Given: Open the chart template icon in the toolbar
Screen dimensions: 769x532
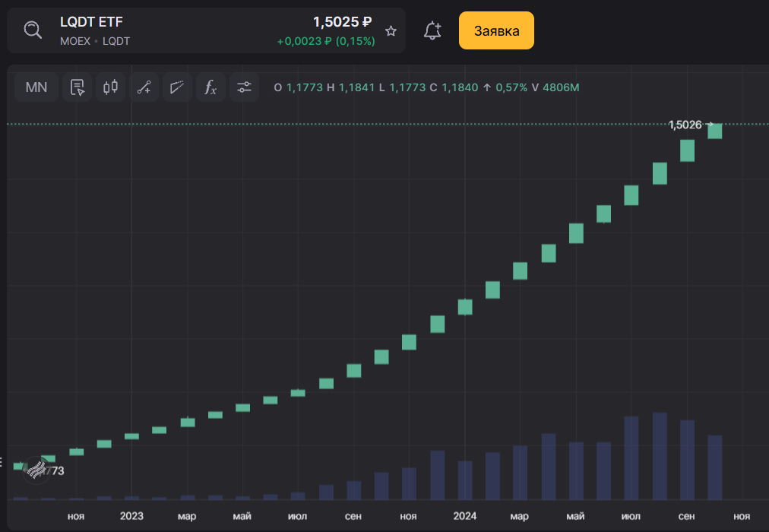Looking at the screenshot, I should (x=77, y=87).
